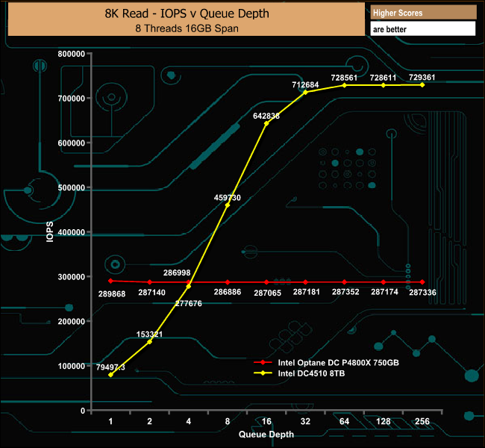Click the data label 287140

[151, 292]
